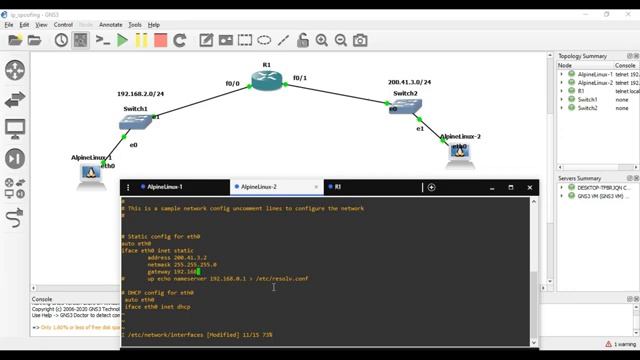The width and height of the screenshot is (640, 360).
Task: Click the zoom in magnifier icon
Action: pos(322,40)
